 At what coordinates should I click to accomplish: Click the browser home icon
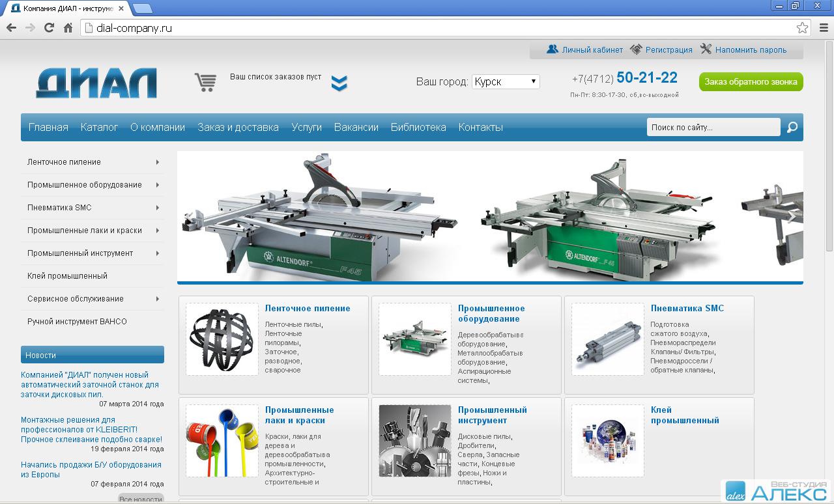[68, 28]
